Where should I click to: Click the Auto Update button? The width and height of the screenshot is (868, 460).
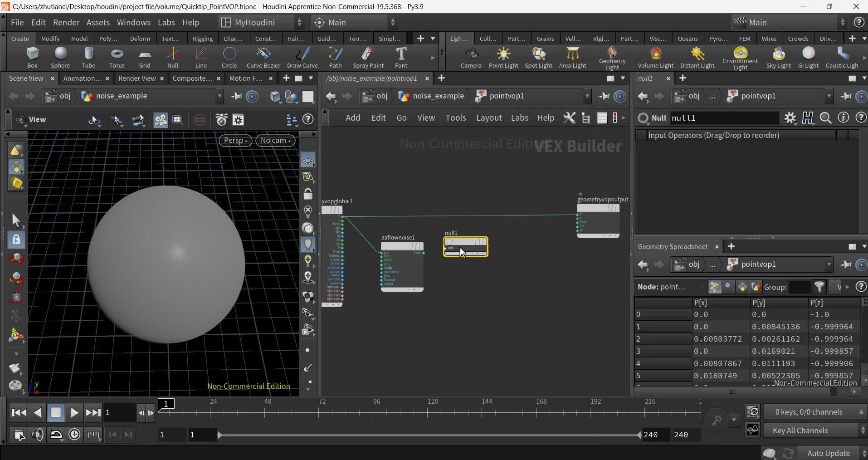coord(828,453)
